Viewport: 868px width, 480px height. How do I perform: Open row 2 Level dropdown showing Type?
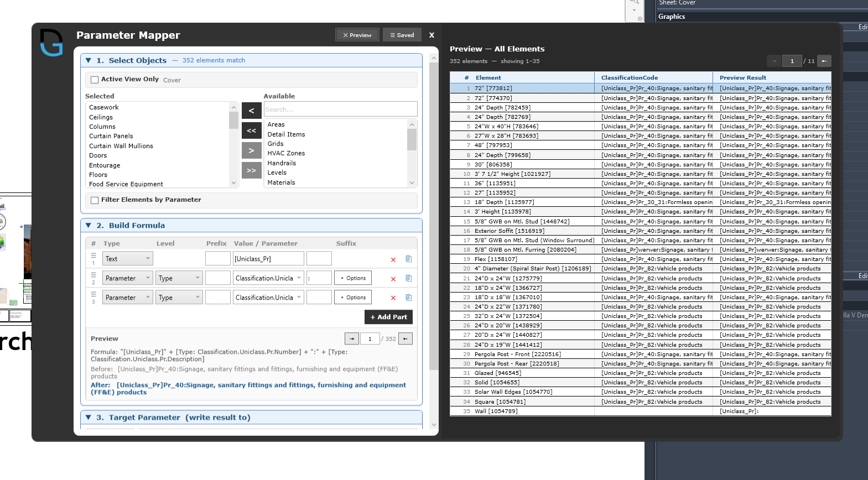[179, 278]
